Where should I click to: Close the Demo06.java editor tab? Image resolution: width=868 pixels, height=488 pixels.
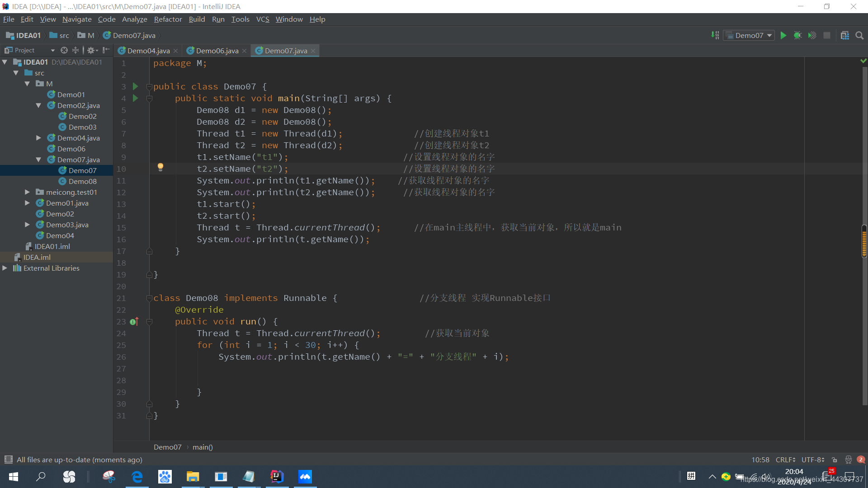click(244, 51)
